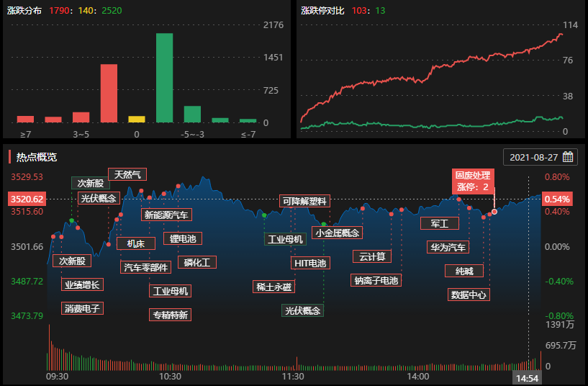This screenshot has height=386, width=588.
Task: Click the 专精特新 hotspot tag
Action: [170, 315]
